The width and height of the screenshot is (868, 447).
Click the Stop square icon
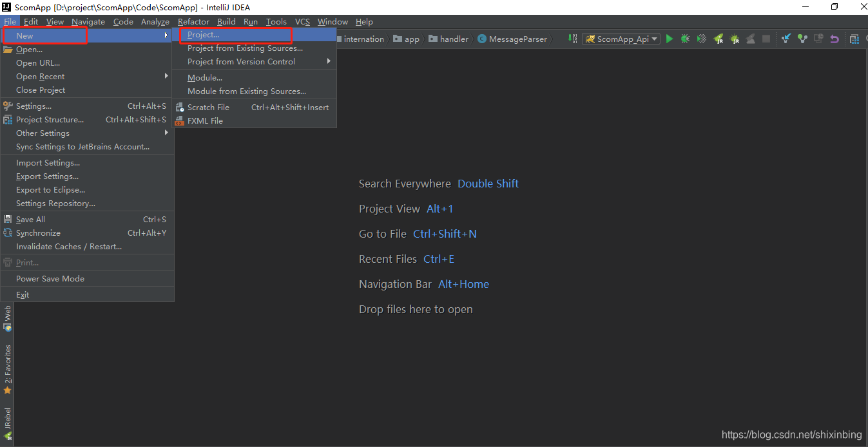[x=766, y=39]
